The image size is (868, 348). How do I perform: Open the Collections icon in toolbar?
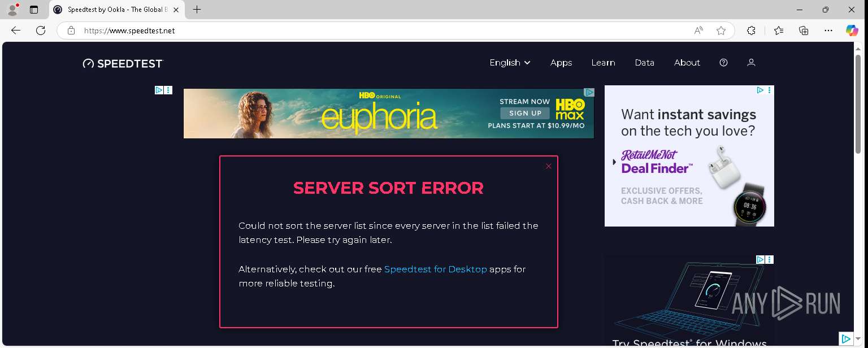click(x=804, y=31)
